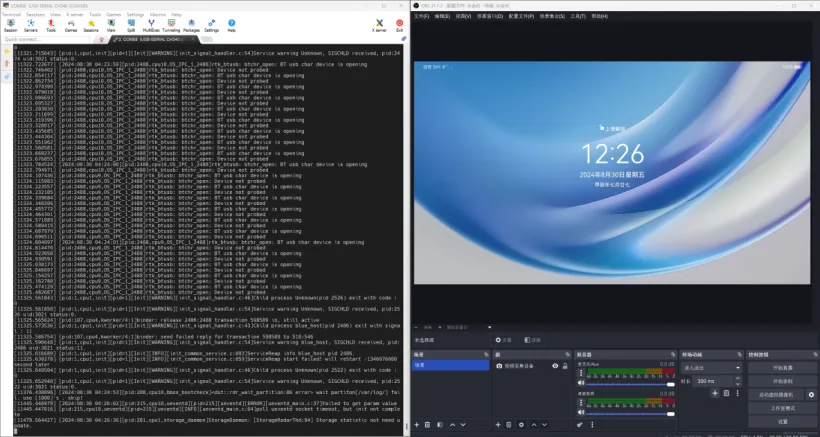Click the 开始直播 button

(783, 367)
